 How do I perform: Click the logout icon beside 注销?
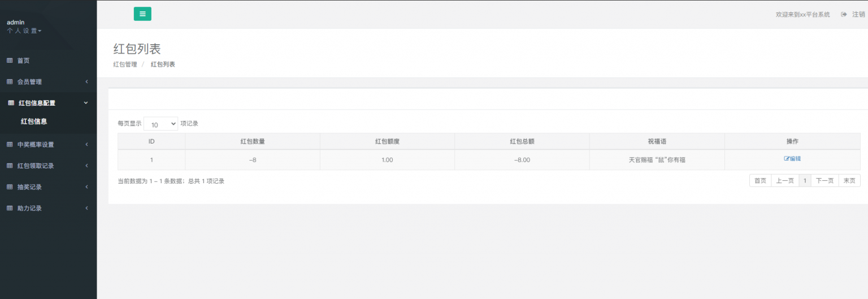844,14
